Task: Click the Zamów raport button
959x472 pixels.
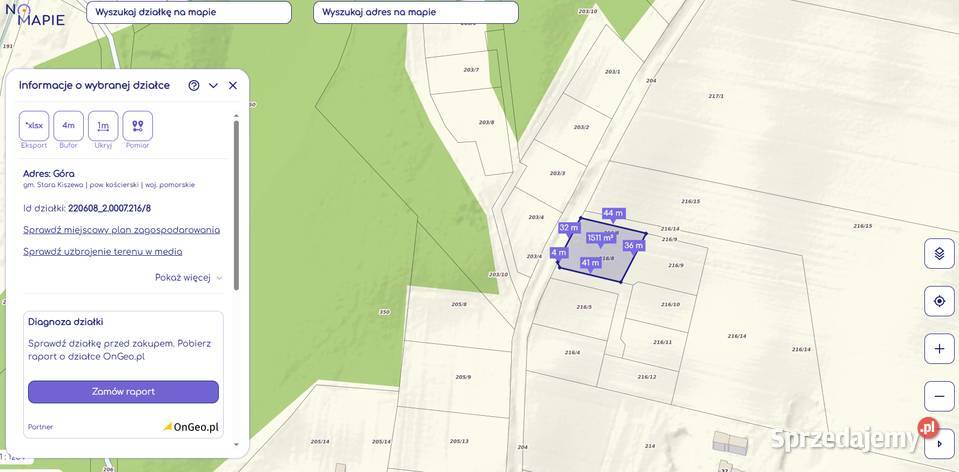Action: click(124, 392)
